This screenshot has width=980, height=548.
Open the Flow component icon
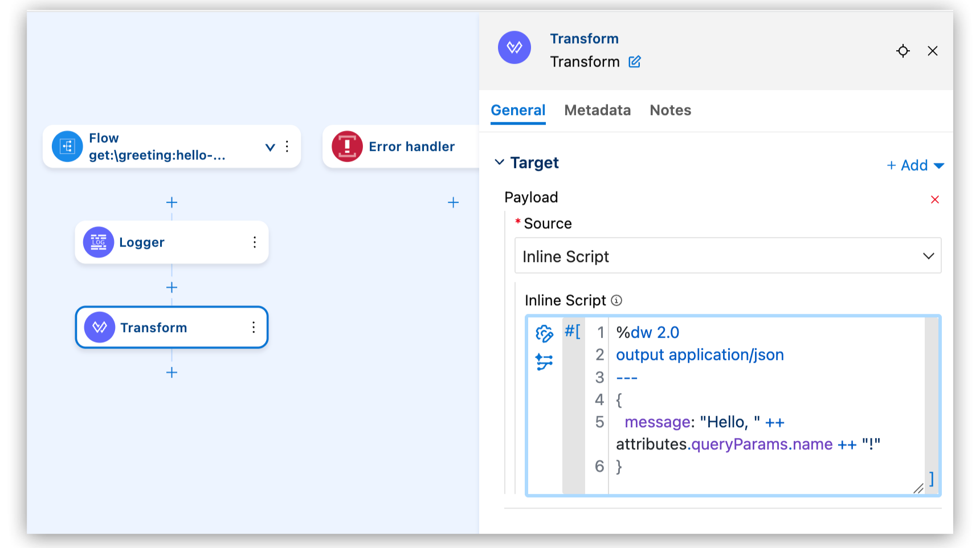[67, 146]
